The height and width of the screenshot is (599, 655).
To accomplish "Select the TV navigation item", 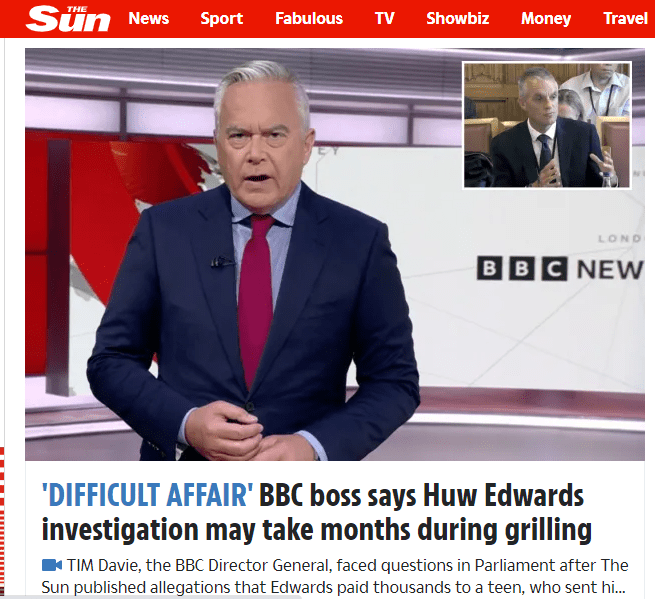I will tap(384, 18).
